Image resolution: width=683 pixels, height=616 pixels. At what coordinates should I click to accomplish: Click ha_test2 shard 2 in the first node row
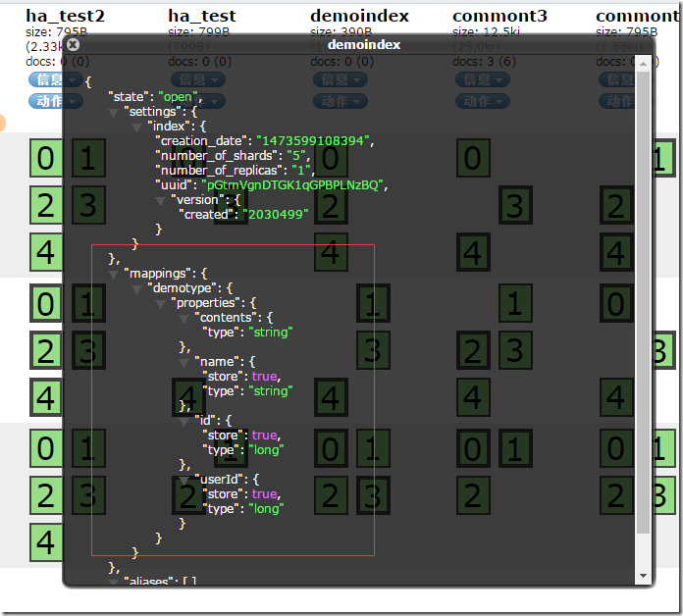(x=46, y=205)
